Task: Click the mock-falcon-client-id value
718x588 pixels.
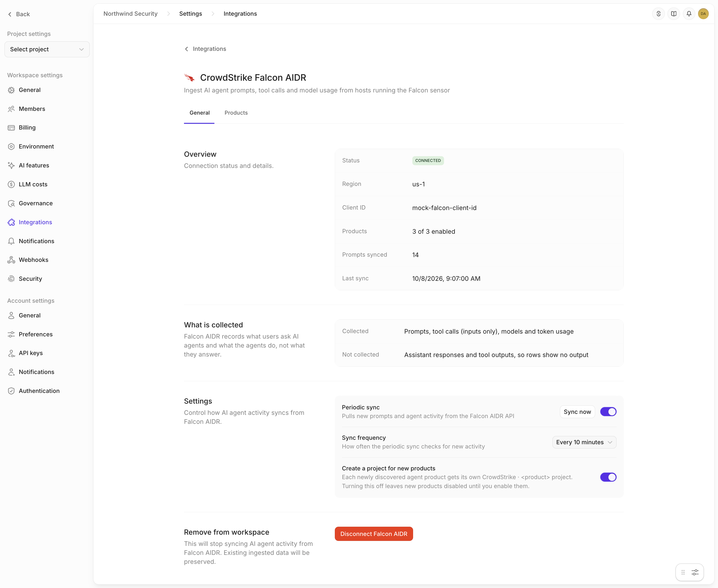Action: [444, 208]
